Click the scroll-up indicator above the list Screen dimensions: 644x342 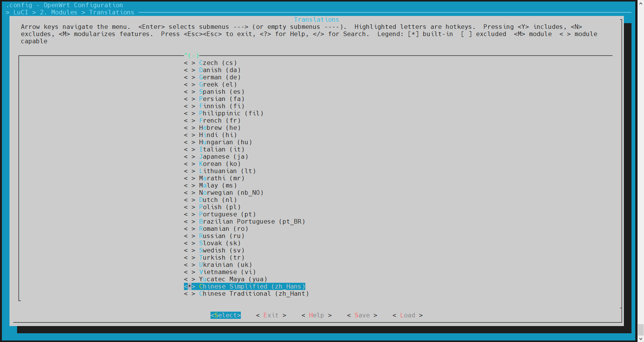point(192,56)
